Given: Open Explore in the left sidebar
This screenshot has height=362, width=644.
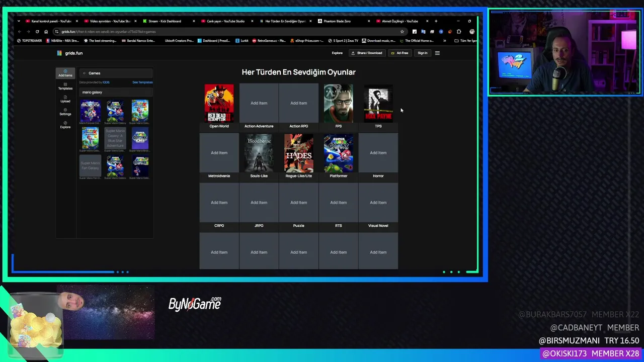Looking at the screenshot, I should [65, 125].
